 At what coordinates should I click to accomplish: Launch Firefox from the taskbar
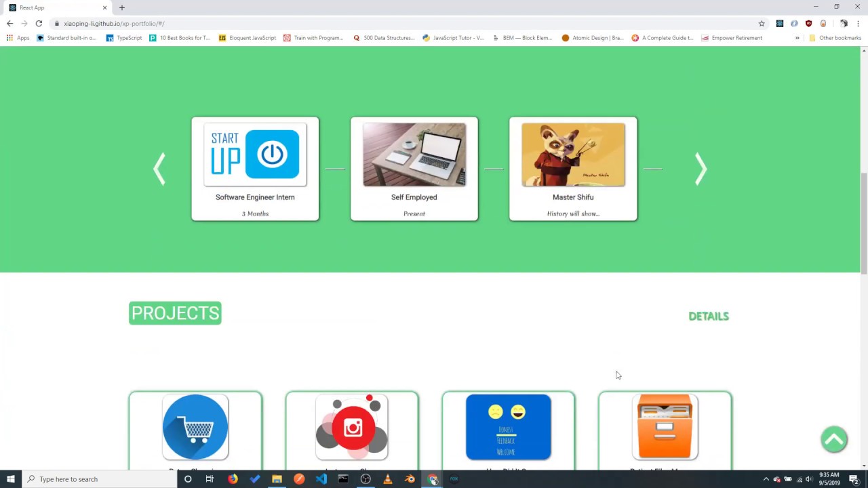click(233, 479)
